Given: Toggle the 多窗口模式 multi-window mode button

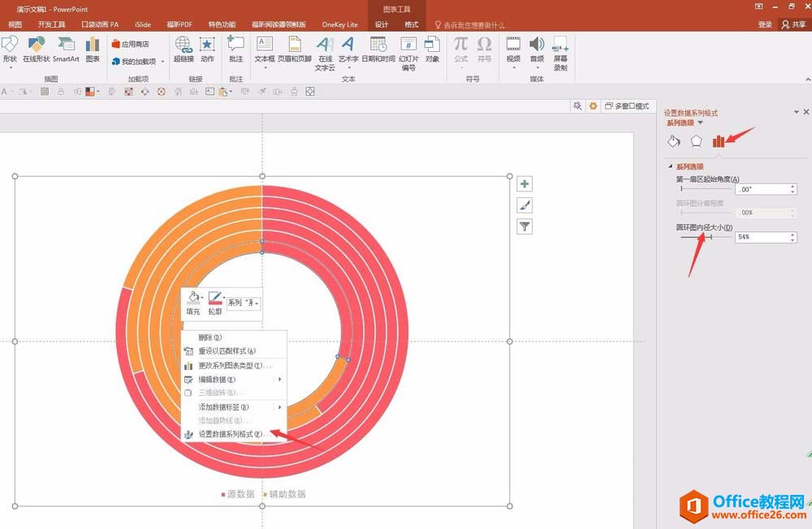Looking at the screenshot, I should point(628,106).
